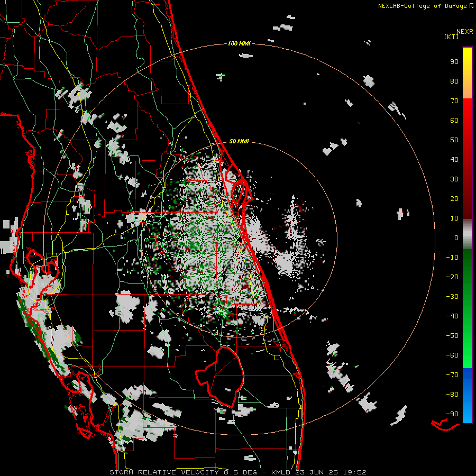This screenshot has width=476, height=476.
Task: Click the 100 NMI range ring label
Action: (239, 43)
